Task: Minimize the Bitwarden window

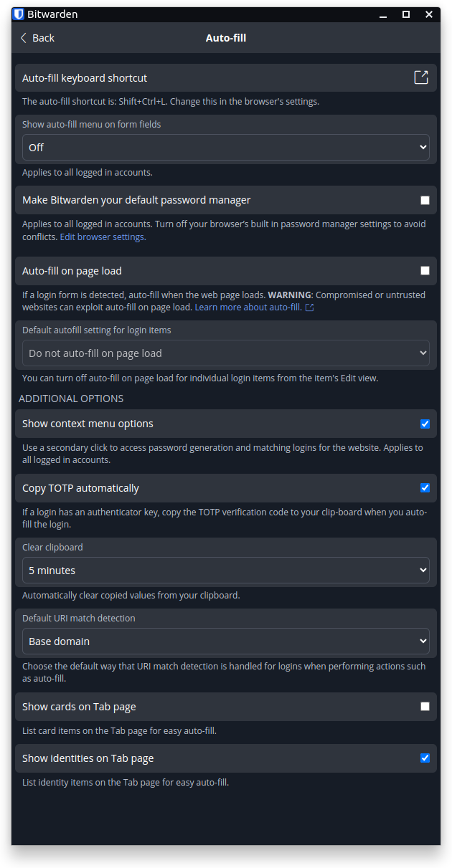Action: pyautogui.click(x=381, y=14)
